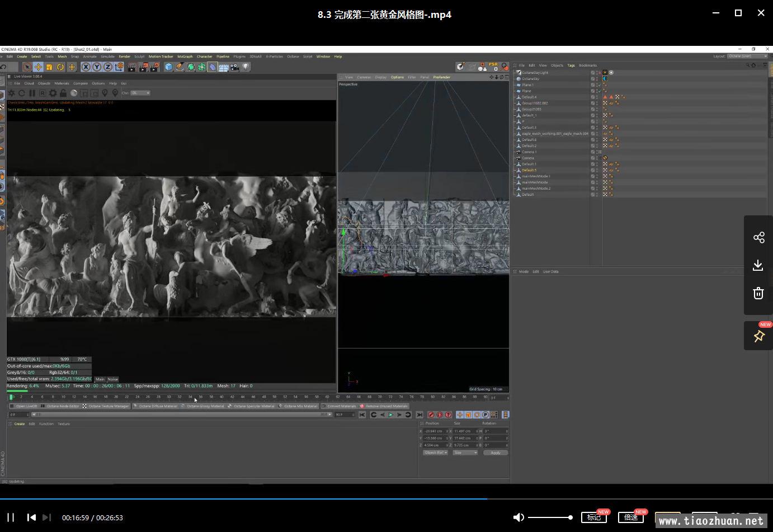Image resolution: width=773 pixels, height=532 pixels.
Task: Click the Deformer (Bend) toolbar icon
Action: [x=213, y=67]
